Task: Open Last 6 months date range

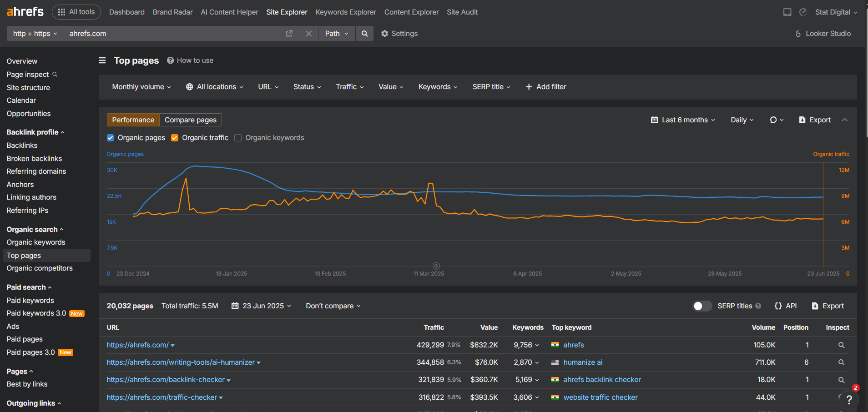Action: point(683,120)
